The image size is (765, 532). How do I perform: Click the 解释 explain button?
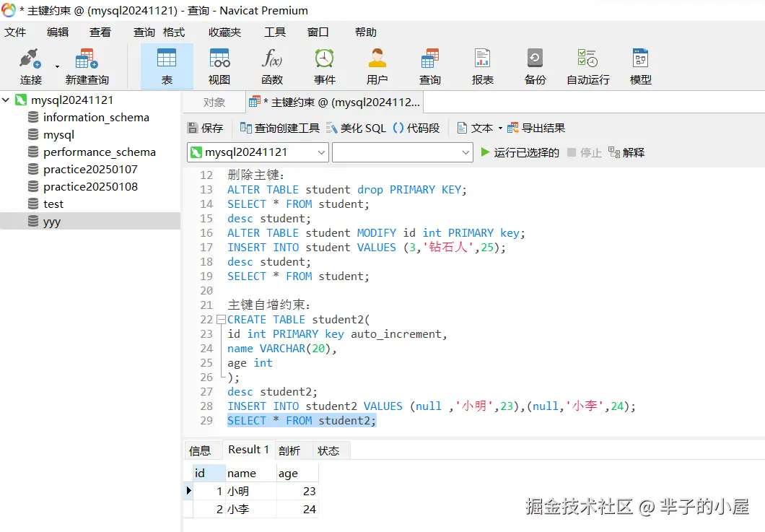click(x=626, y=153)
